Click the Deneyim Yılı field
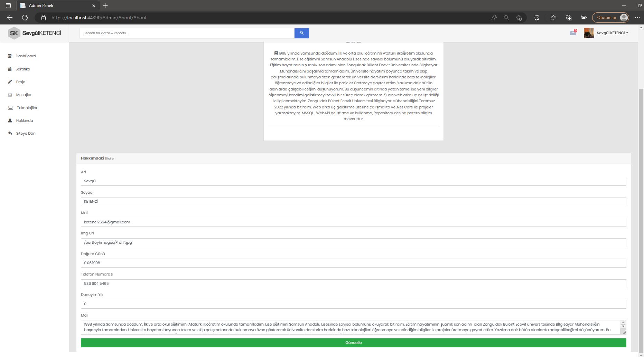 (353, 304)
